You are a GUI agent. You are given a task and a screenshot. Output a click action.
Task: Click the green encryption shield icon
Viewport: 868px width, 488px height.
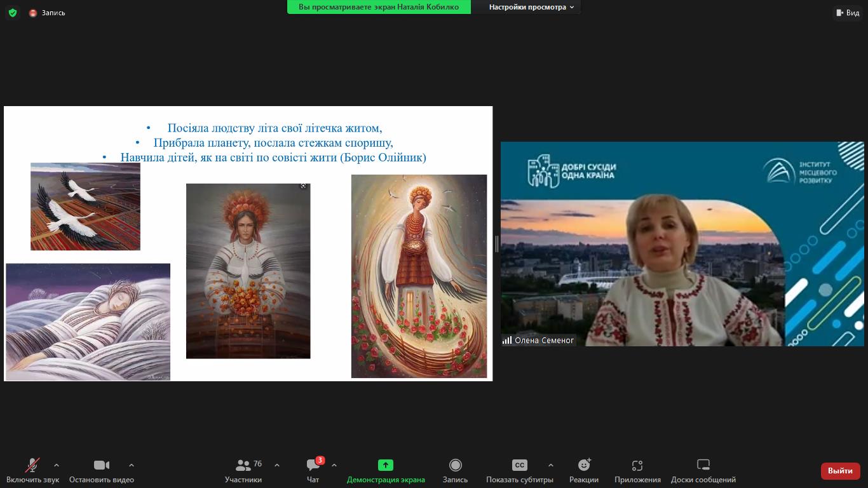coord(13,13)
